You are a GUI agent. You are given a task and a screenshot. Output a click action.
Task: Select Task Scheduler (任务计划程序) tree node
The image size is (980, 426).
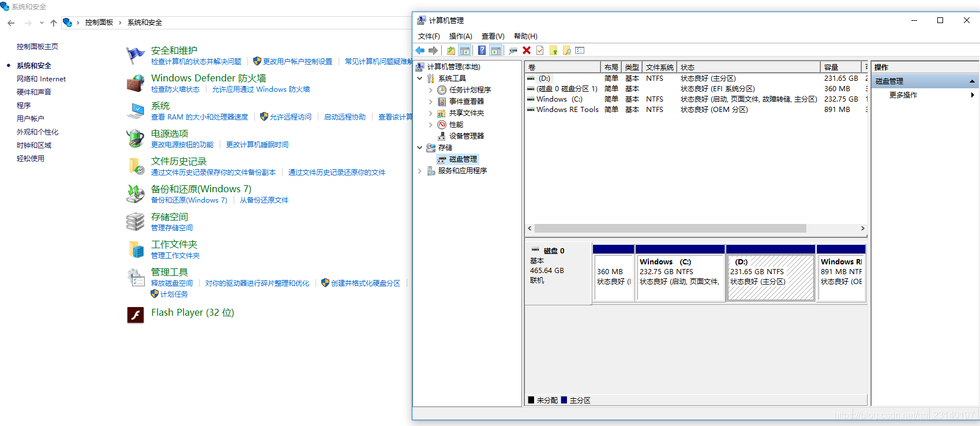(x=470, y=90)
